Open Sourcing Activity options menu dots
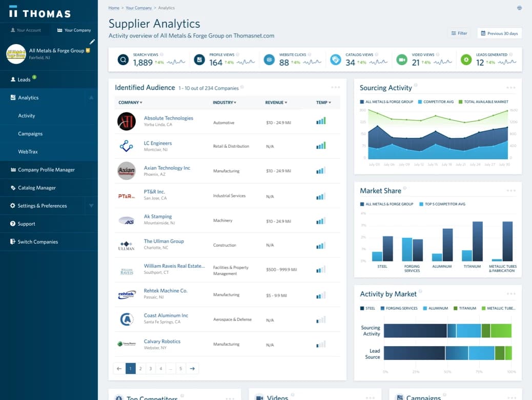Viewport: 532px width, 400px height. click(510, 88)
